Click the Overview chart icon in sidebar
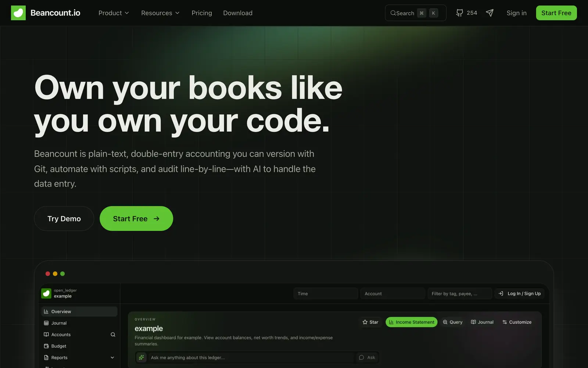This screenshot has height=368, width=588. coord(46,311)
